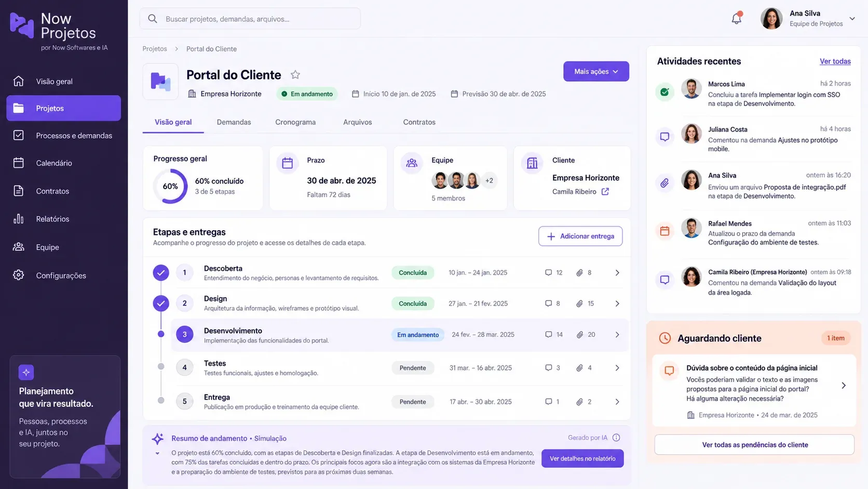Expand the Ana Silva user menu chevron
Viewport: 868px width, 489px height.
click(852, 19)
